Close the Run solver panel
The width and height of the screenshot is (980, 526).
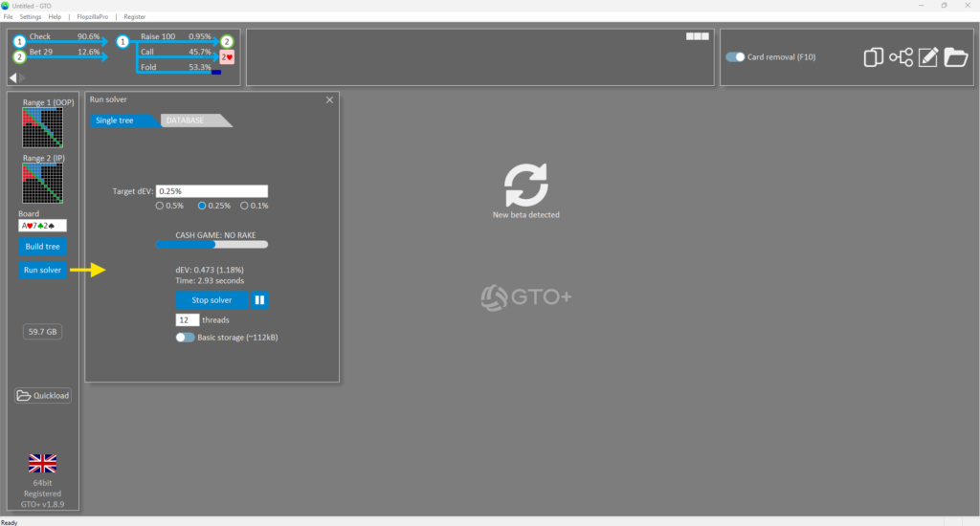point(329,100)
